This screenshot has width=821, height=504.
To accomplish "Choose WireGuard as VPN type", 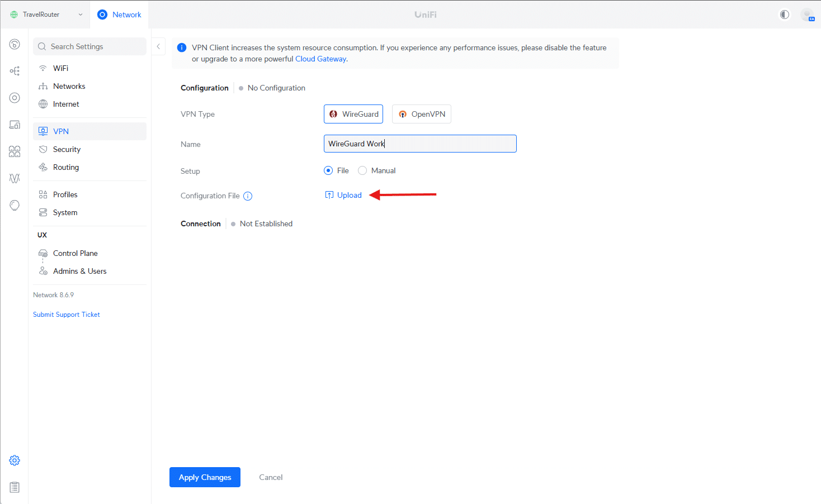I will click(353, 114).
